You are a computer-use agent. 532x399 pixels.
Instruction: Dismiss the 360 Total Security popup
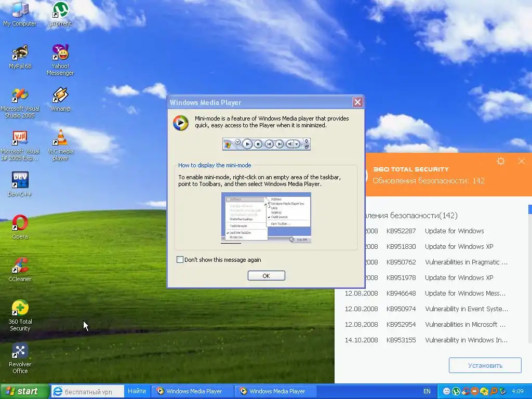coord(522,161)
